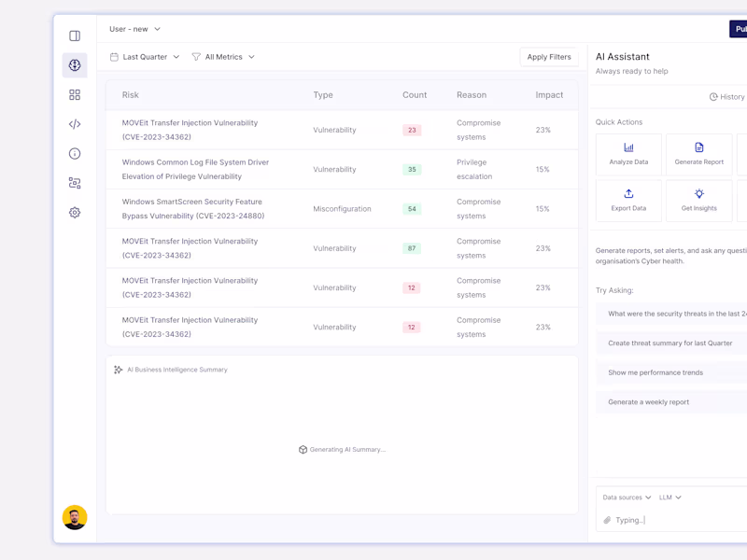Click the Analyze Data quick action

point(628,154)
